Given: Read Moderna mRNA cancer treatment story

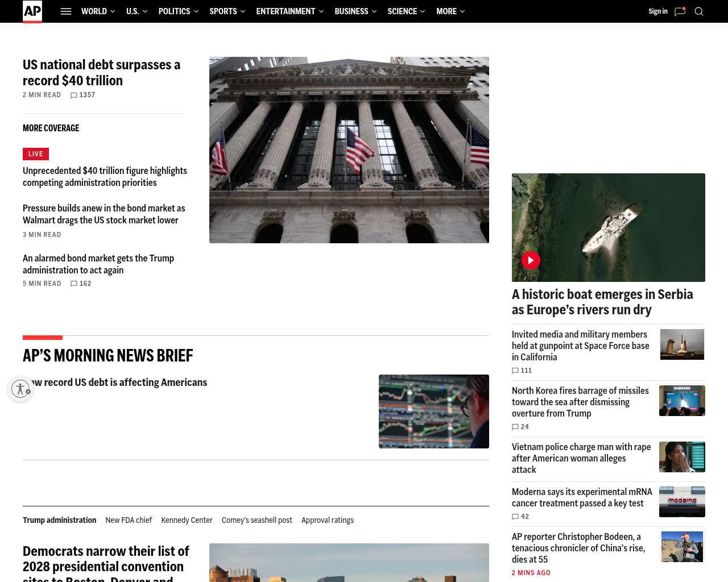Looking at the screenshot, I should click(582, 497).
